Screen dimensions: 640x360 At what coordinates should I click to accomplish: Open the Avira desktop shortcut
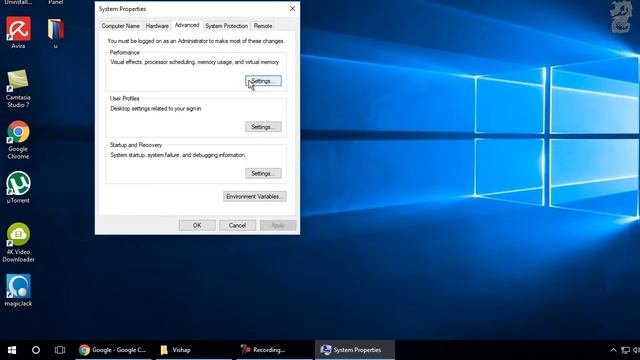click(x=18, y=33)
